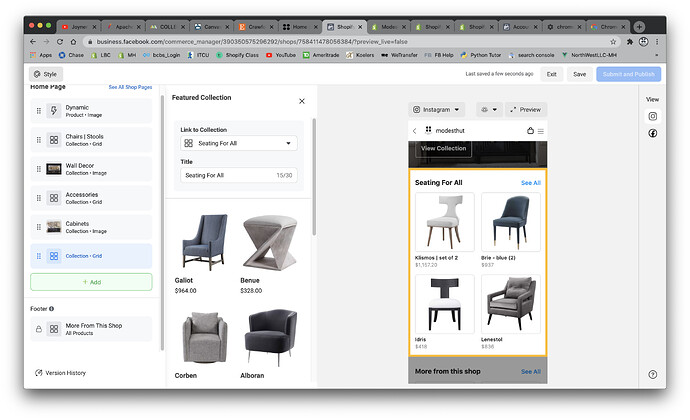The width and height of the screenshot is (690, 420).
Task: Click the shopping bag icon in shop preview
Action: click(530, 131)
